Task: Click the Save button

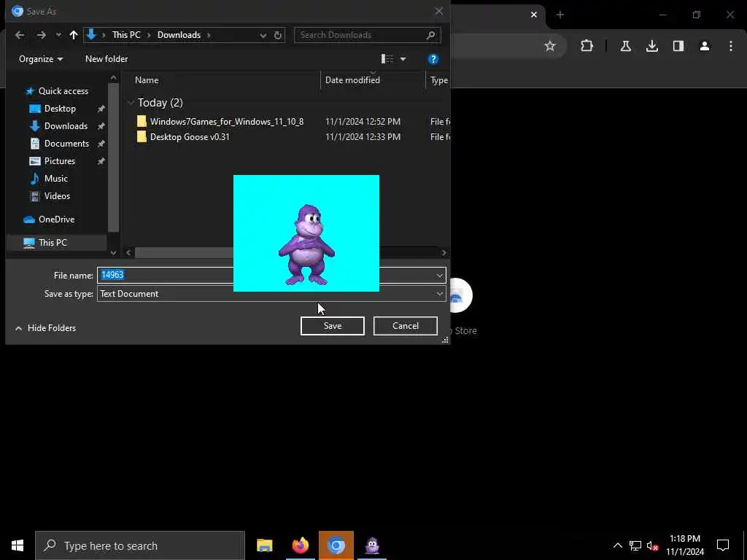Action: pyautogui.click(x=333, y=326)
